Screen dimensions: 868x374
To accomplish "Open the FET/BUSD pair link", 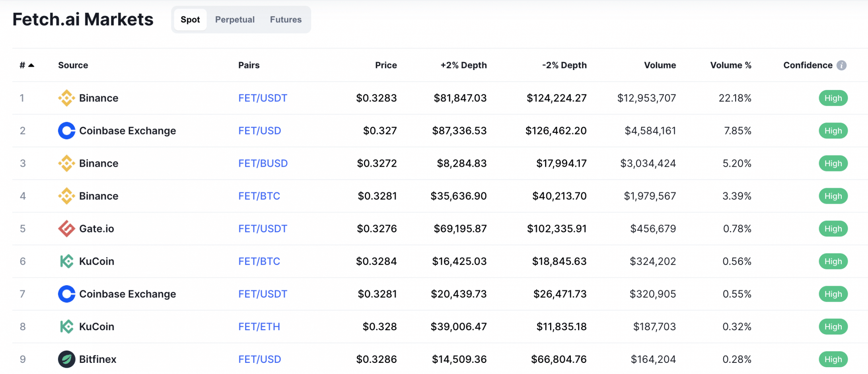I will 263,163.
